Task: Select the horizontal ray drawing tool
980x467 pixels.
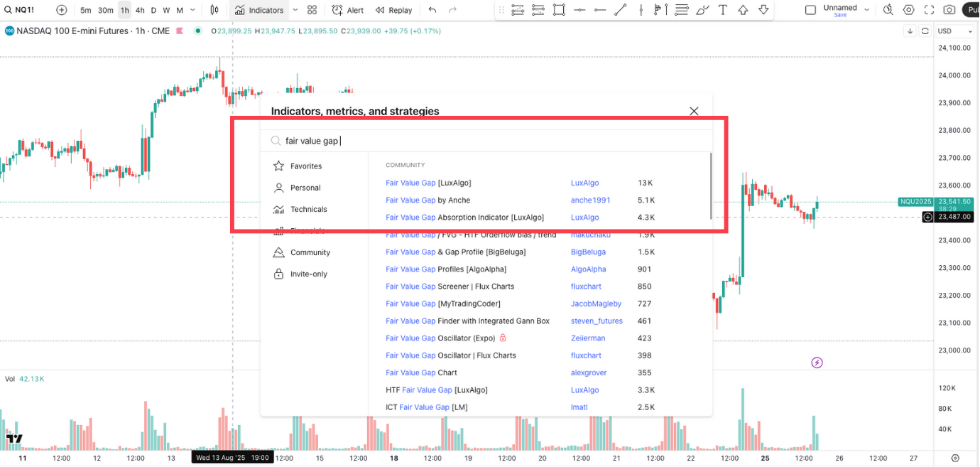Action: [600, 10]
